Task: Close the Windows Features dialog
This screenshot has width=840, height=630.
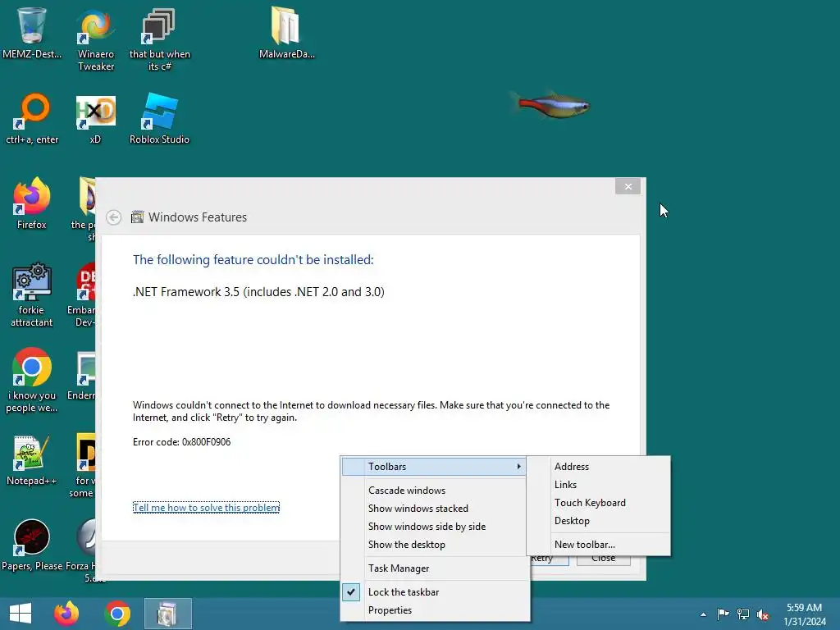Action: tap(628, 186)
